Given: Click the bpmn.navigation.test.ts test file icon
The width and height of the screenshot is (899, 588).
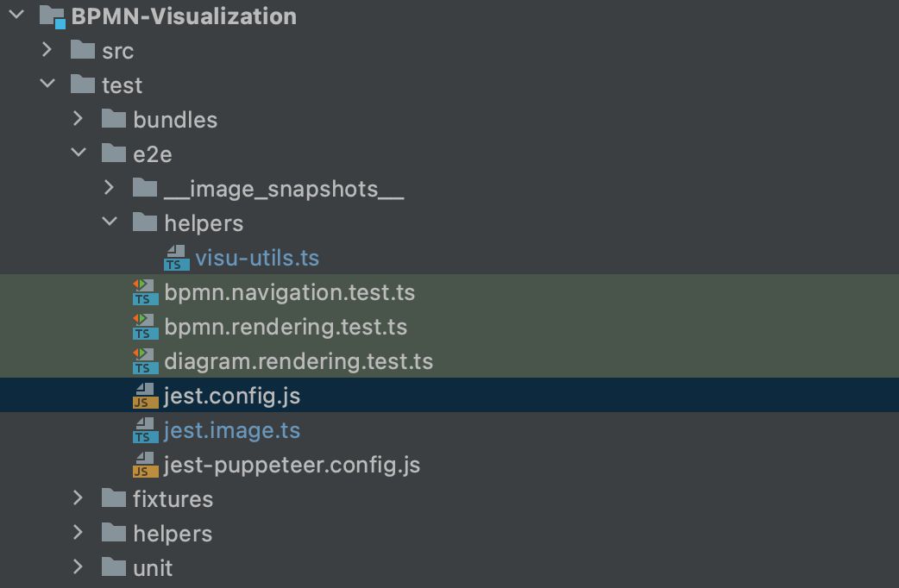Looking at the screenshot, I should (x=145, y=292).
